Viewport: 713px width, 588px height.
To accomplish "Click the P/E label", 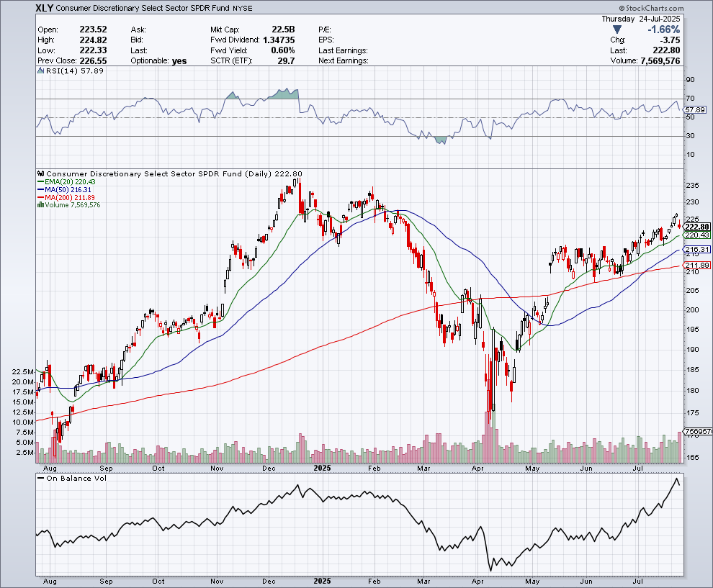I will click(325, 30).
